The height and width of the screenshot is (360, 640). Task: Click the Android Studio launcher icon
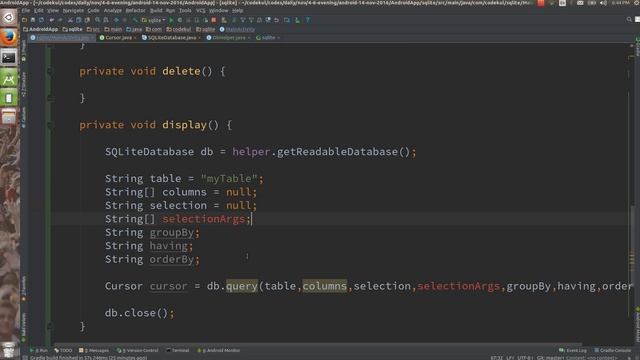tap(9, 78)
